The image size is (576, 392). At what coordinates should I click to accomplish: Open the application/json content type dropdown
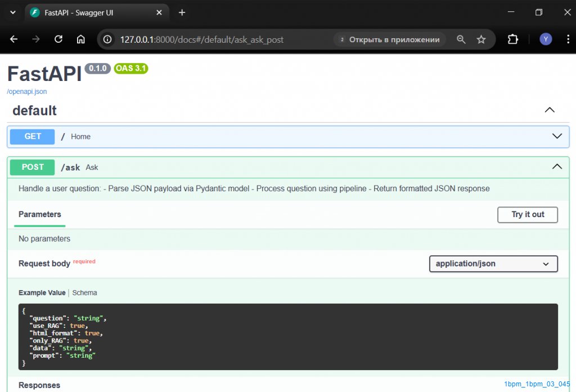pos(493,264)
